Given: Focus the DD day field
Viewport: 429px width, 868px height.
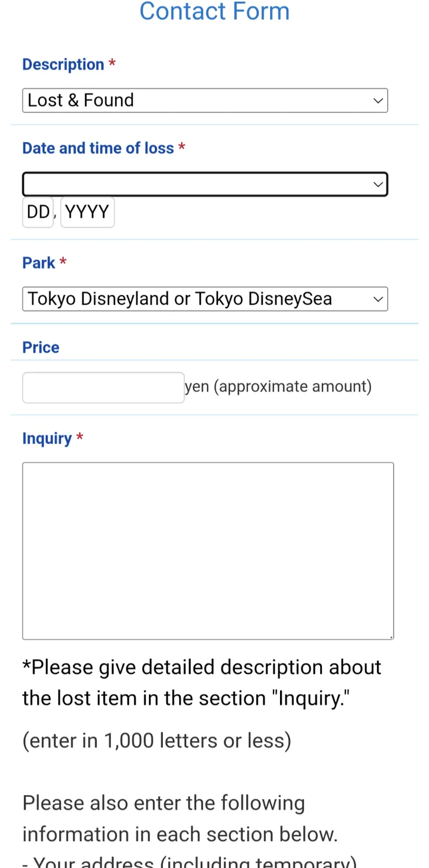Looking at the screenshot, I should coord(38,212).
